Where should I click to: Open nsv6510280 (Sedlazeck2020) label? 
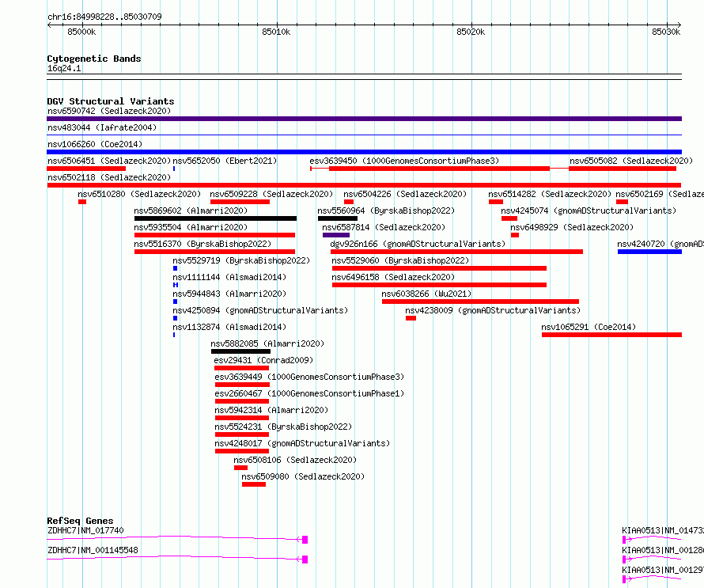tap(139, 194)
